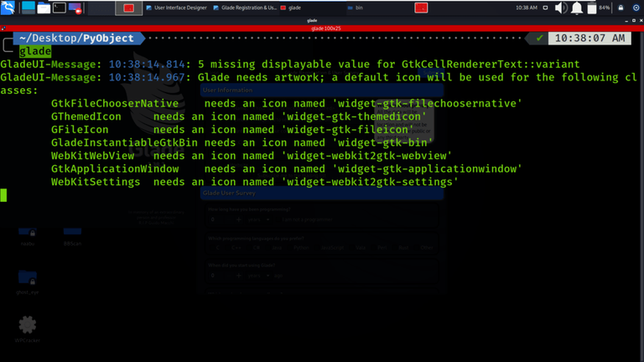Click 'GFileIcon' in terminal output

tap(80, 130)
